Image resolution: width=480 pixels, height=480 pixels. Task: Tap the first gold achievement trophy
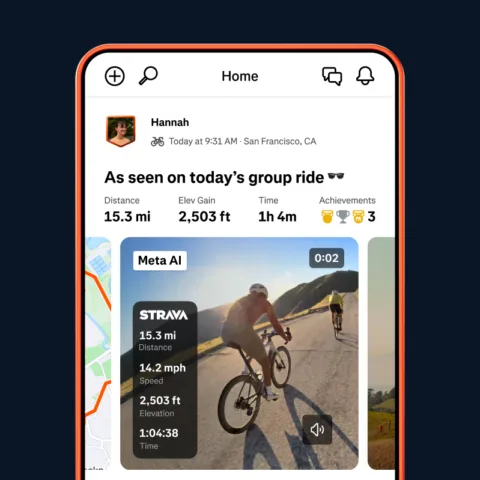(x=327, y=217)
